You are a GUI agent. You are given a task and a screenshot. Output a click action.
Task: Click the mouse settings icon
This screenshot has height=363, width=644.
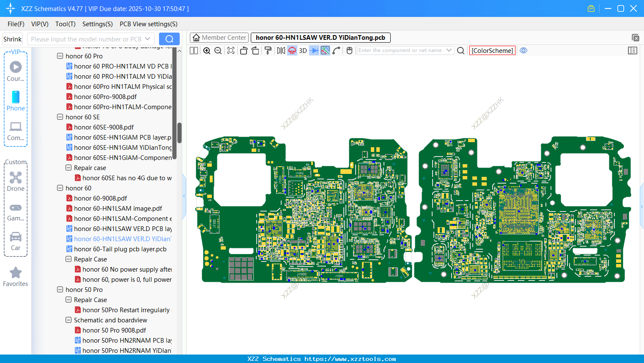(349, 50)
